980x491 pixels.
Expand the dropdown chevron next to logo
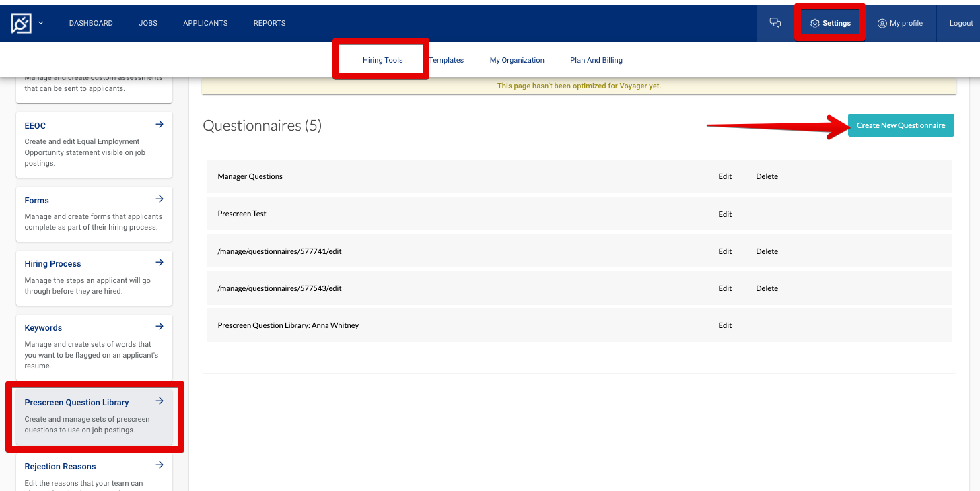click(40, 22)
